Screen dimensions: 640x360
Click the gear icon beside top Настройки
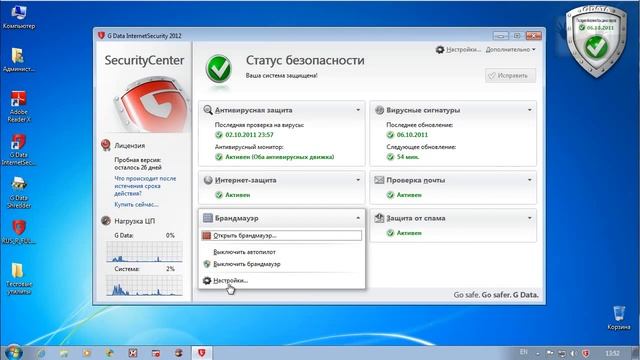coord(440,49)
